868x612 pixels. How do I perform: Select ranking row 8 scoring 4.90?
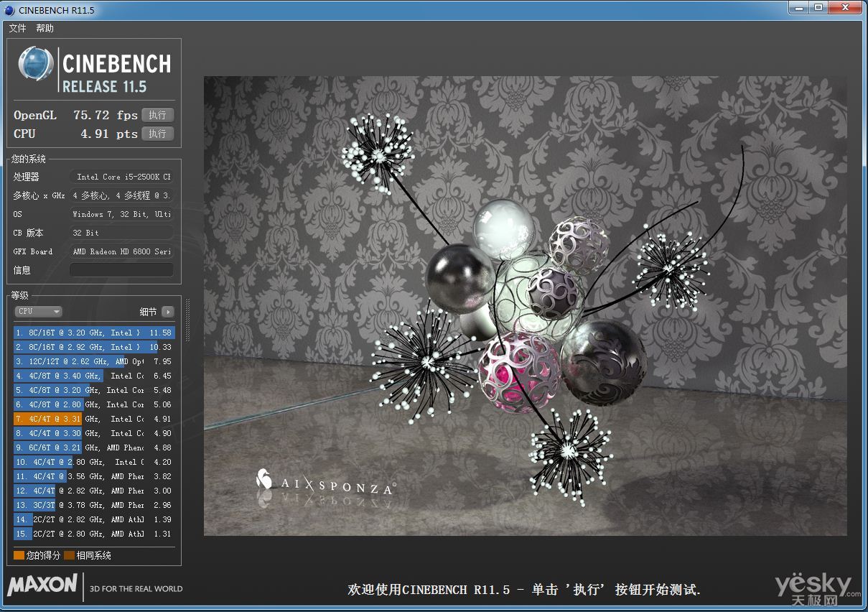[94, 433]
